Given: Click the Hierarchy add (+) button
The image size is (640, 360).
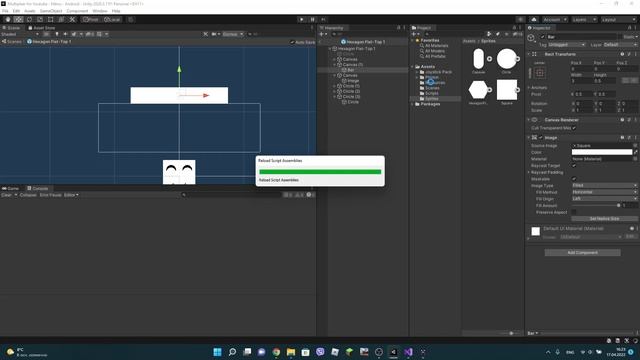Looking at the screenshot, I should point(322,34).
